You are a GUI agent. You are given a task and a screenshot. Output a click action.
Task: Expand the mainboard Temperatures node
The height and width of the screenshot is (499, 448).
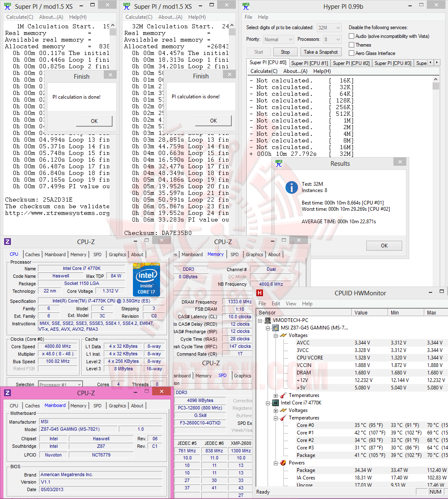tap(275, 396)
